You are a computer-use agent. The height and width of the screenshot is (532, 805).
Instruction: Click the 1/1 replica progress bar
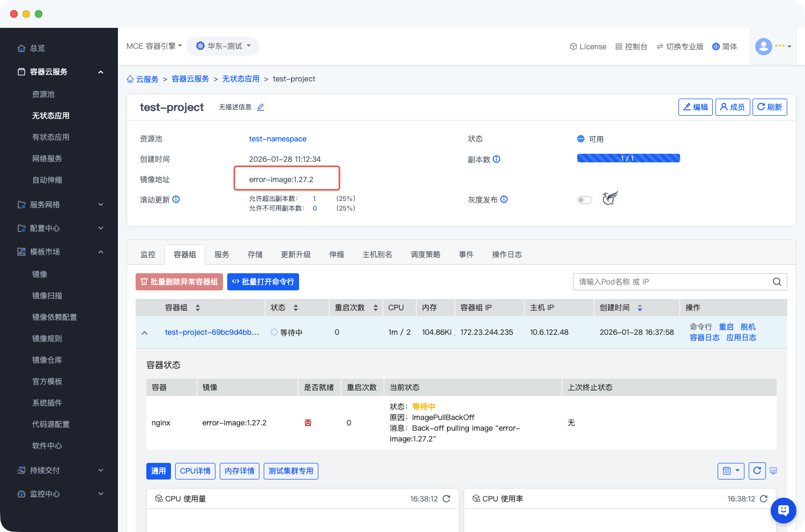(628, 158)
